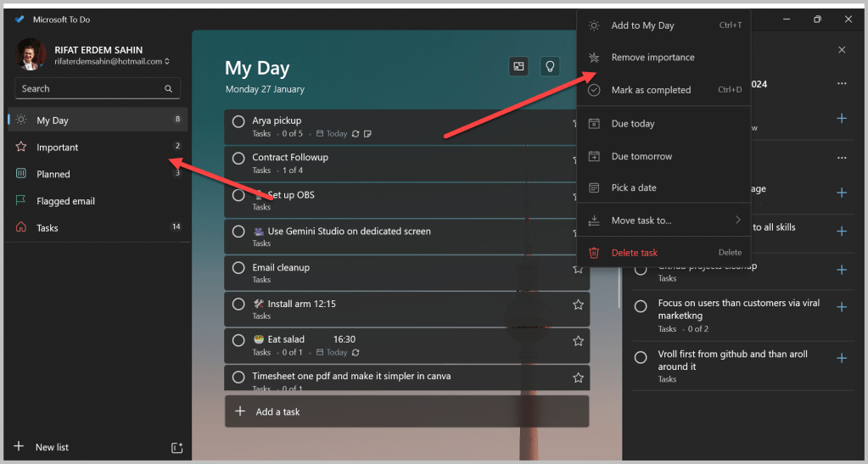Click the search magnifier icon
The image size is (868, 464).
168,88
